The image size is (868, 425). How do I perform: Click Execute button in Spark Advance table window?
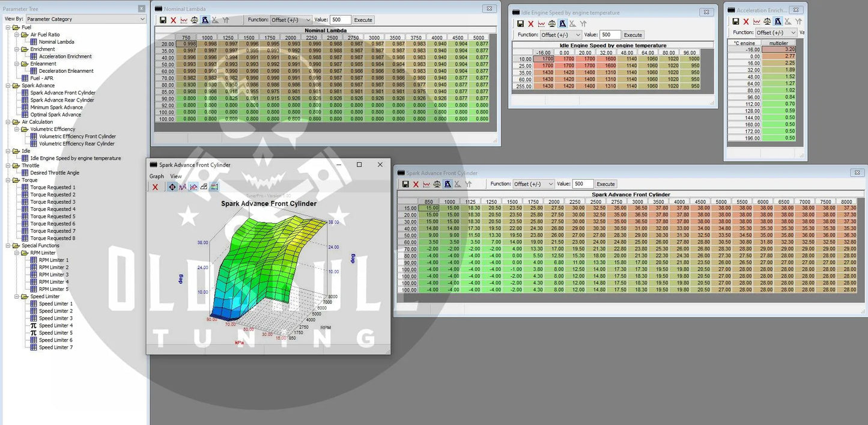pyautogui.click(x=605, y=184)
